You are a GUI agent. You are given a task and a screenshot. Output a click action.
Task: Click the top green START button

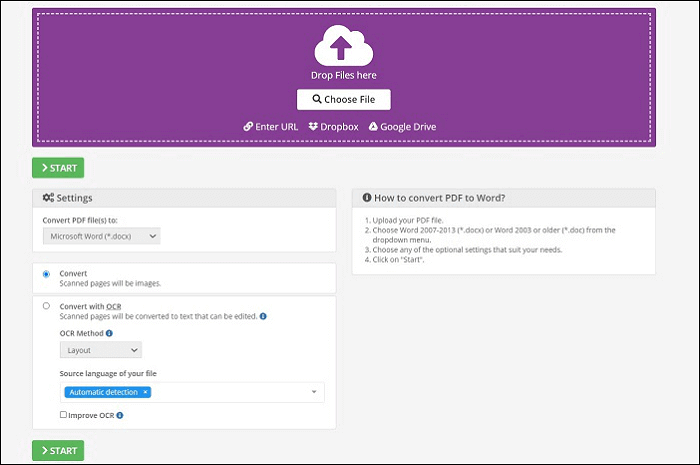(58, 168)
